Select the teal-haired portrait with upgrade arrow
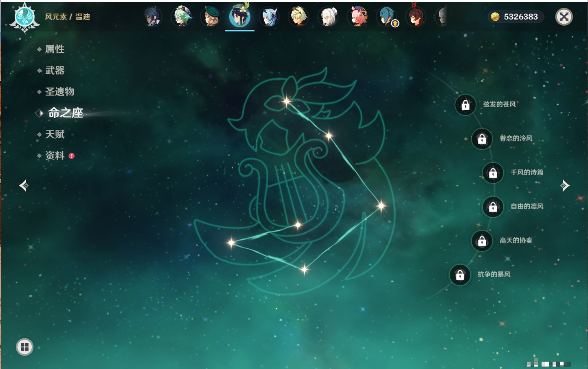 pyautogui.click(x=386, y=17)
